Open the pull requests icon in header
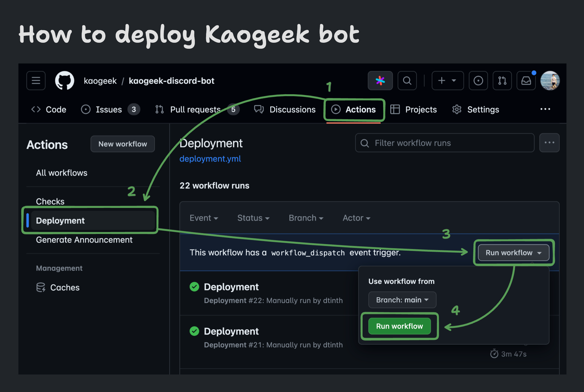584x392 pixels. point(502,81)
